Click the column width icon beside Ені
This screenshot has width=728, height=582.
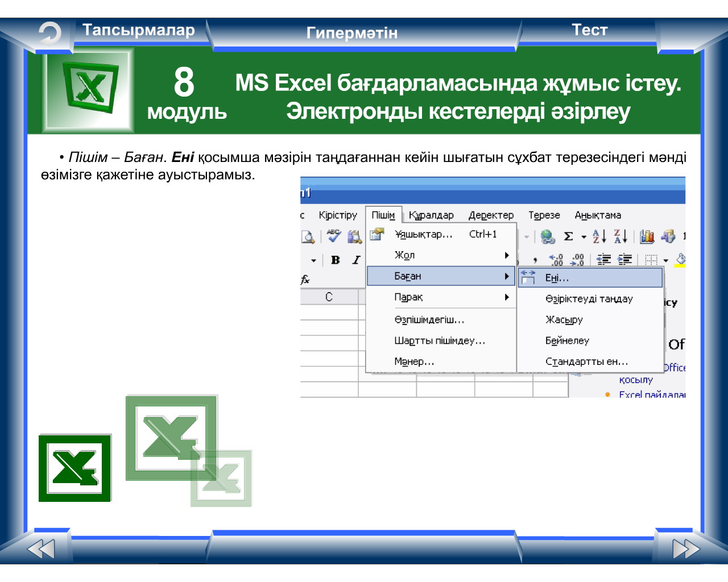coord(528,277)
